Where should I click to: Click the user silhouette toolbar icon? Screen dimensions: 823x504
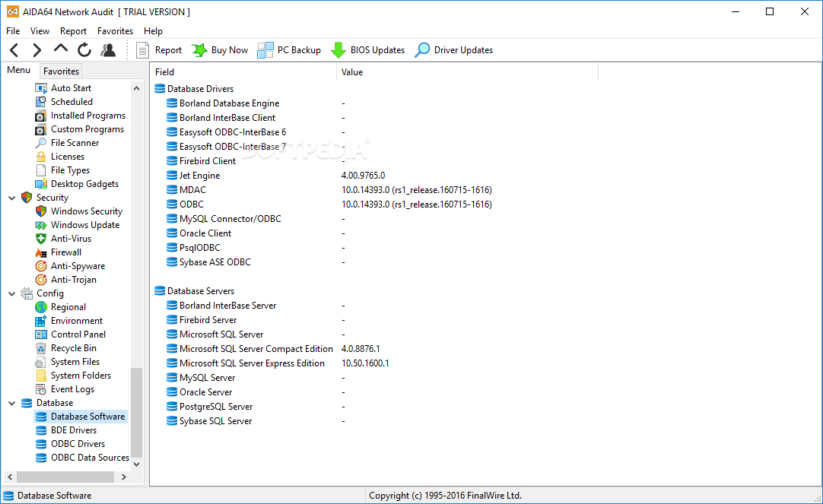click(x=108, y=50)
